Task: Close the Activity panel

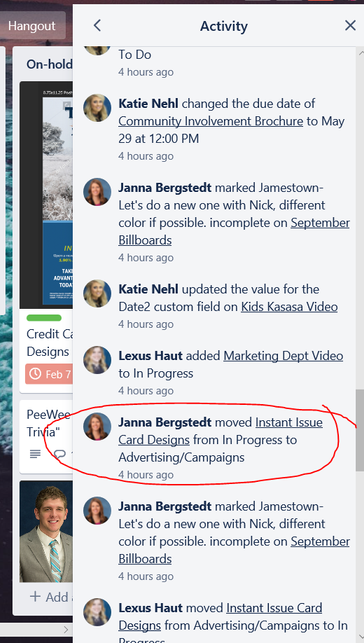Action: pos(350,26)
